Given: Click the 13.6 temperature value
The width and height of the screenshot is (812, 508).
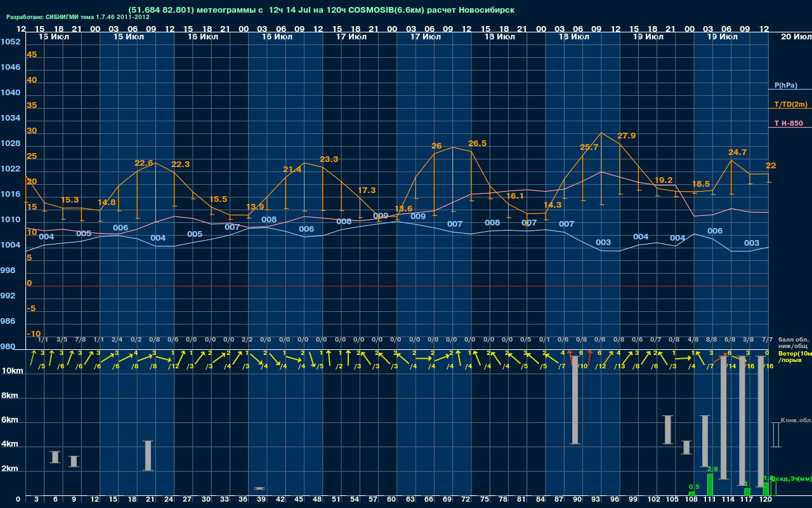Looking at the screenshot, I should 403,209.
